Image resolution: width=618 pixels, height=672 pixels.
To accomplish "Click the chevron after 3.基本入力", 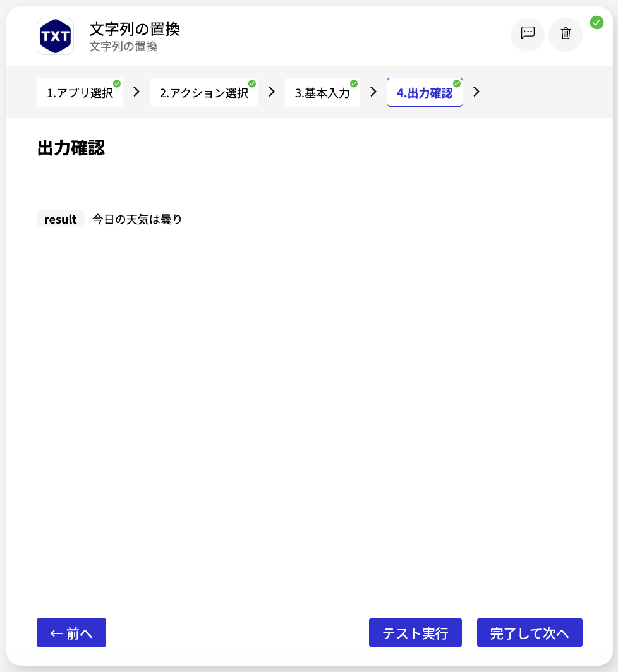I will [x=373, y=92].
